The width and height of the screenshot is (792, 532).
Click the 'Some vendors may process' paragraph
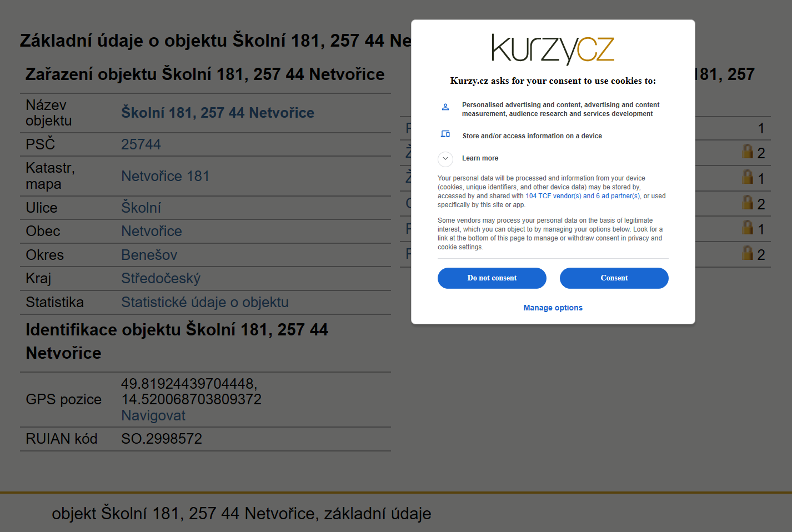550,234
